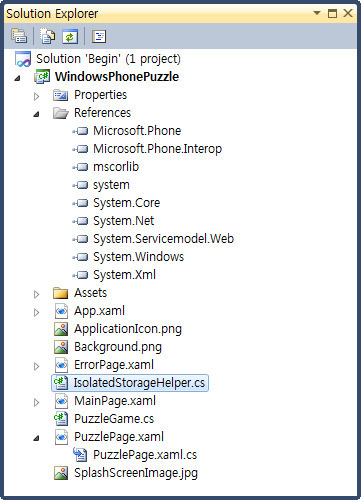Expand the Assets folder arrow
Screen dimensions: 361x500
coord(36,294)
